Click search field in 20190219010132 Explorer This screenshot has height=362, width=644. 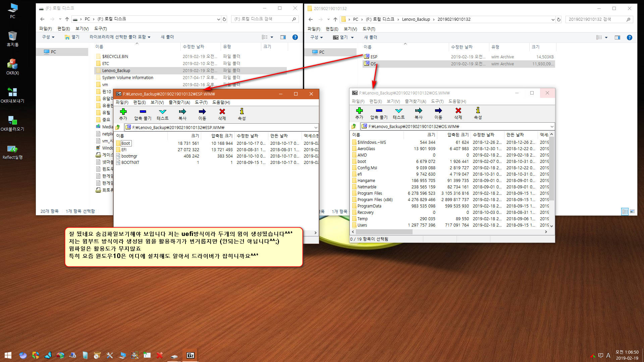point(599,19)
